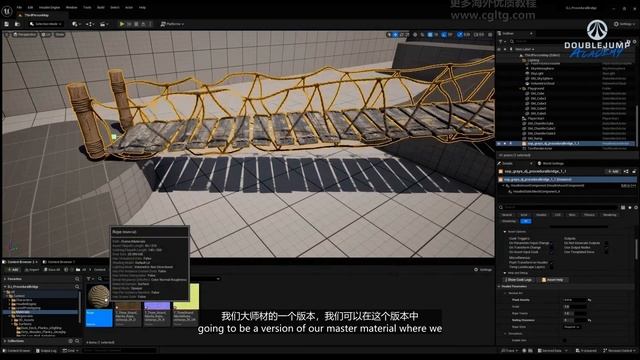Open the Perspective view mode dropdown
Image resolution: width=640 pixels, height=360 pixels.
(x=25, y=35)
